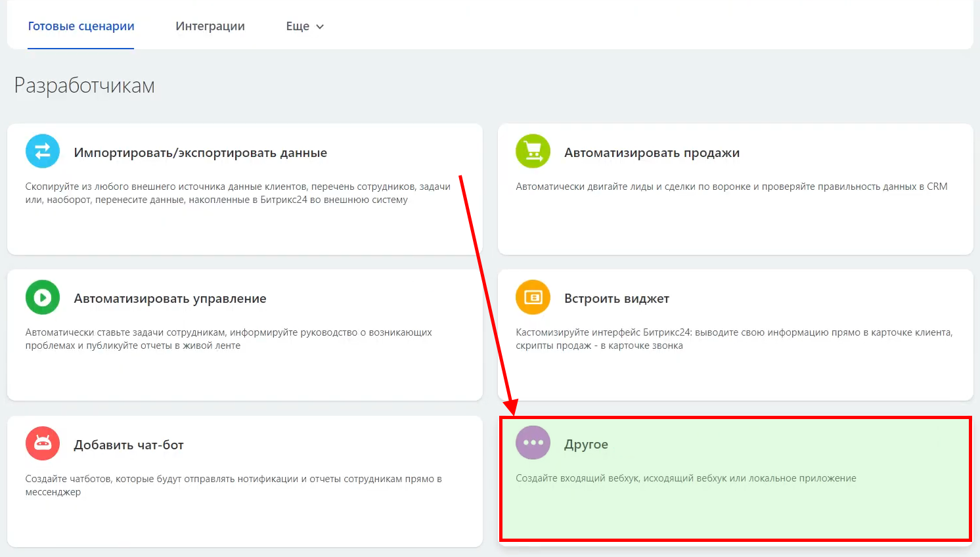Screen dimensions: 980x557
Task: Click the green shopping cart icon
Action: 533,151
